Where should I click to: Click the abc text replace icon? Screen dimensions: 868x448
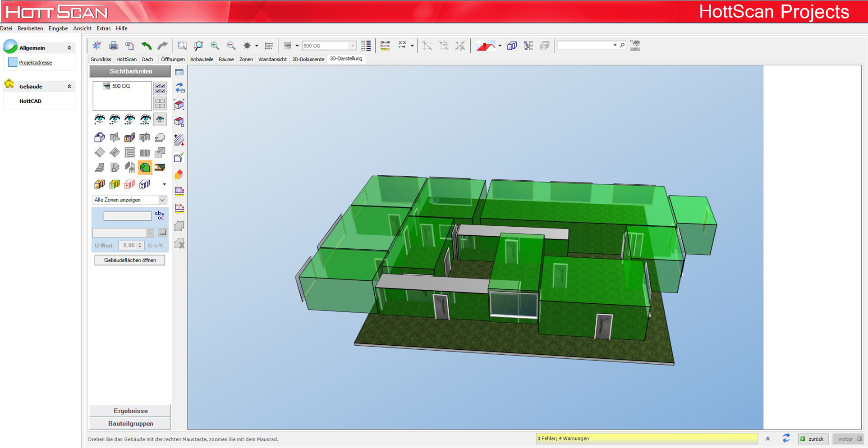coord(160,216)
